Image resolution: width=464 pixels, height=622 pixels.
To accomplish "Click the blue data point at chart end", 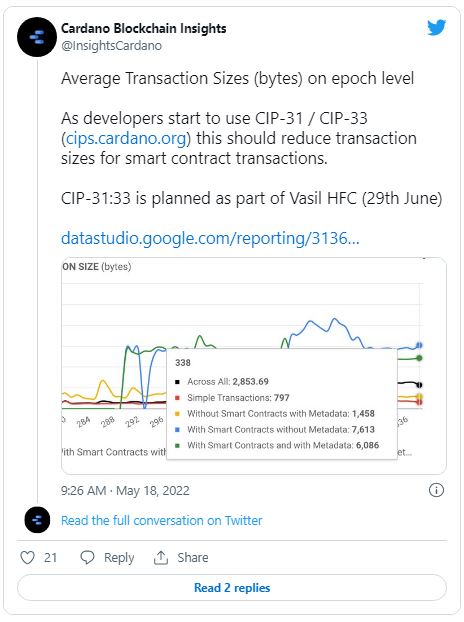I will [419, 345].
